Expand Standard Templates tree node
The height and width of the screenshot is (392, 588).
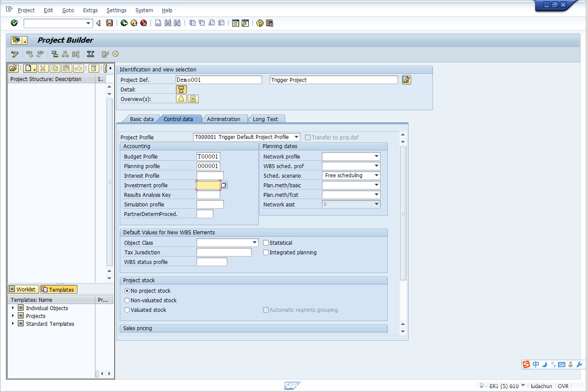(x=13, y=324)
